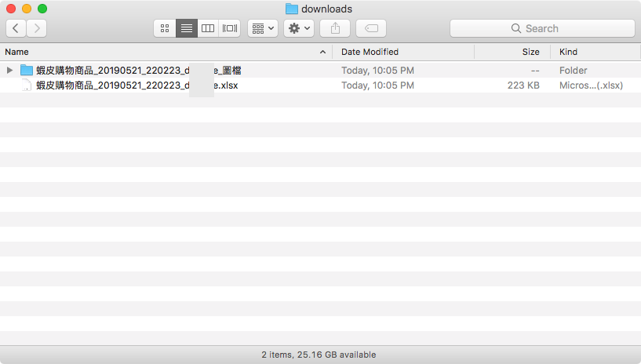641x364 pixels.
Task: Select the .xlsx spreadsheet file
Action: point(137,86)
